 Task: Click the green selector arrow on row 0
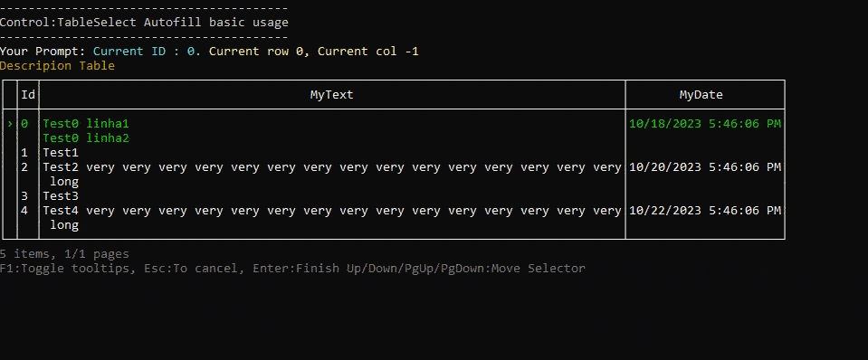[10, 124]
